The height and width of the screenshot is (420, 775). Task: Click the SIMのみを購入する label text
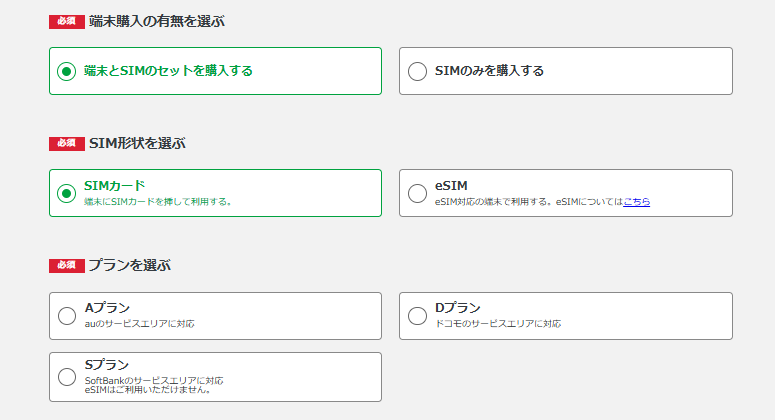point(489,71)
